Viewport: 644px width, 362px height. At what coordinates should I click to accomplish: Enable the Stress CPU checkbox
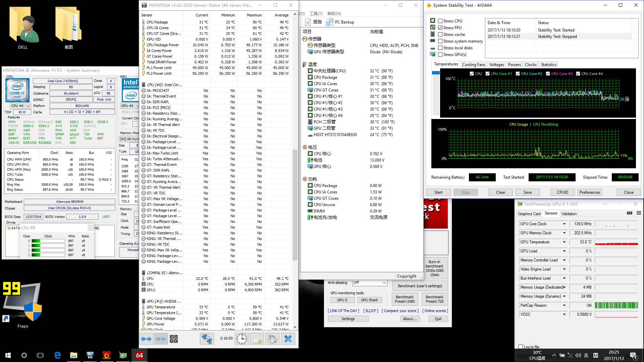coord(441,21)
